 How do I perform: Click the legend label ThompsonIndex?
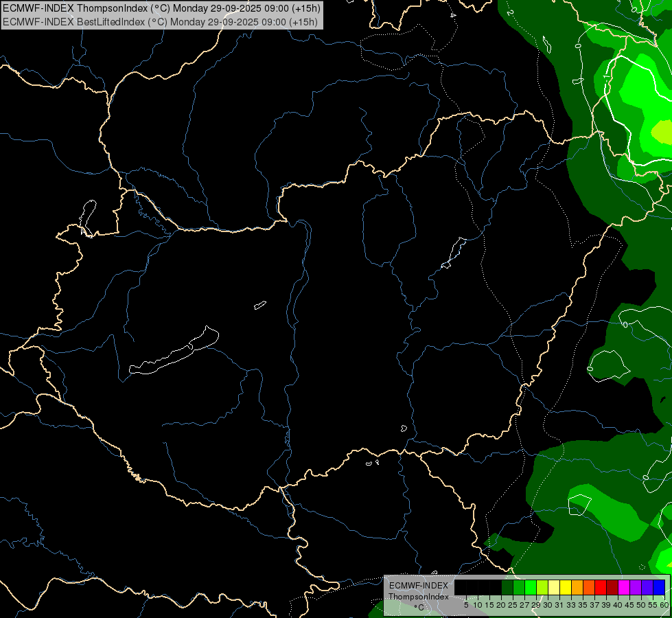419,597
